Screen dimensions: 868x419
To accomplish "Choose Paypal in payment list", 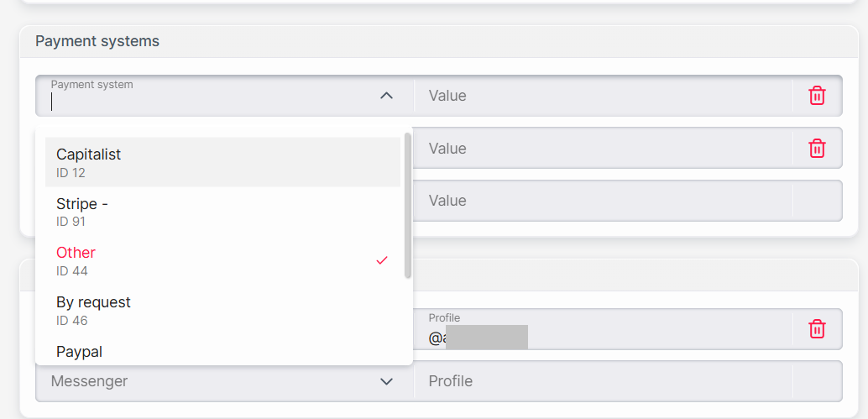I will (x=222, y=351).
